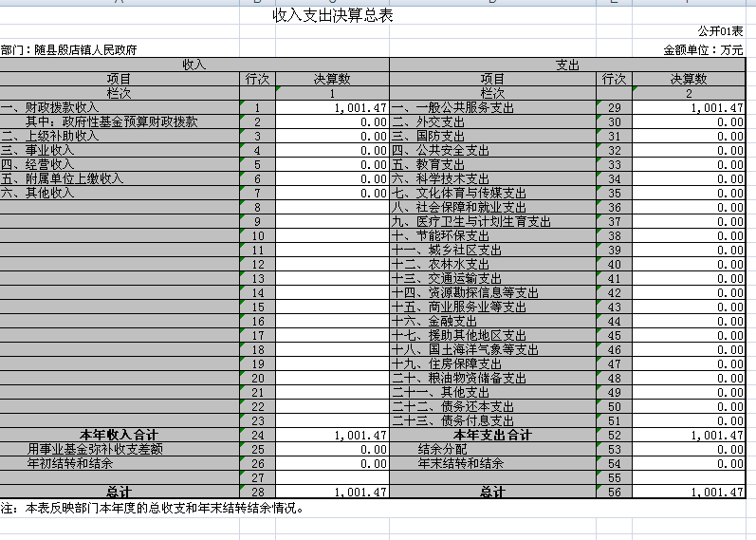Click the 1,001.47 value in row 24

[x=332, y=435]
